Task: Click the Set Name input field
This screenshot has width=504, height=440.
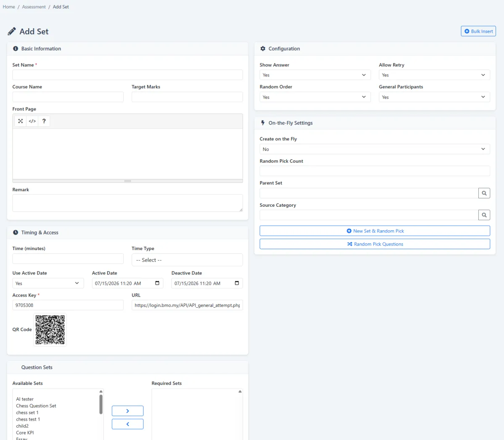Action: 128,75
